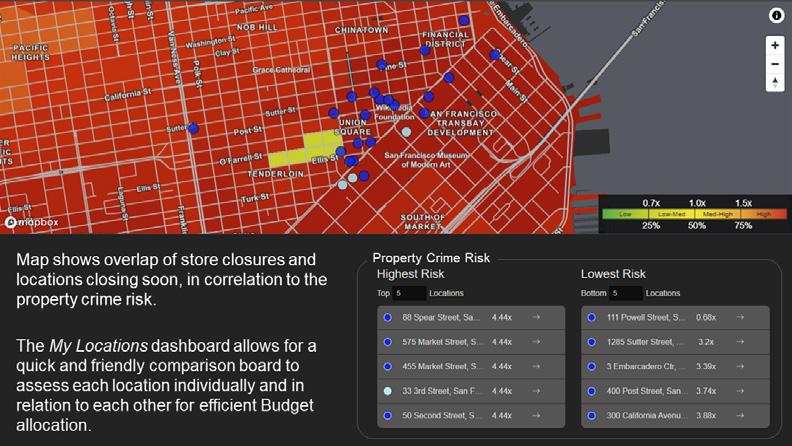
Task: Click blue dot beside 575 Market Street
Action: pos(387,342)
